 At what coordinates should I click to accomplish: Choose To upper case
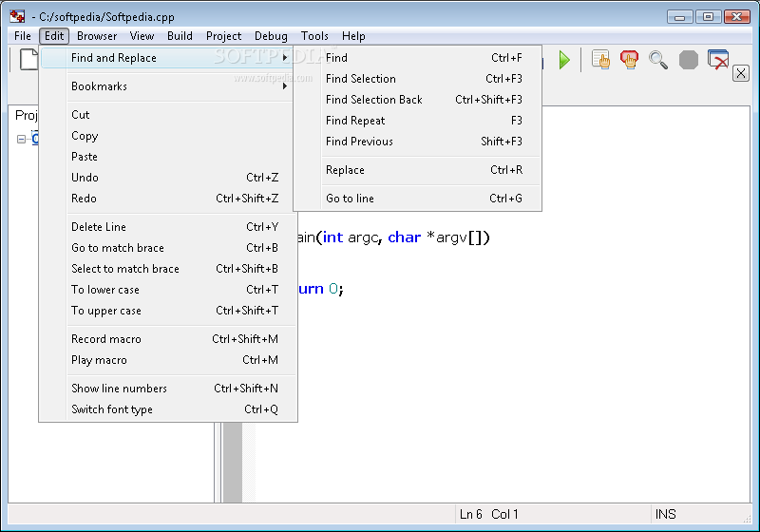click(167, 310)
